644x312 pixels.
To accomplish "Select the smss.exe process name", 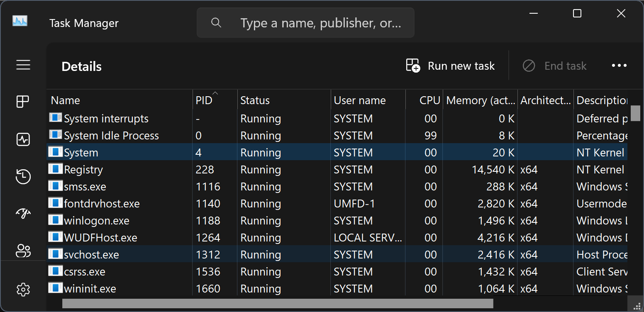I will click(85, 187).
